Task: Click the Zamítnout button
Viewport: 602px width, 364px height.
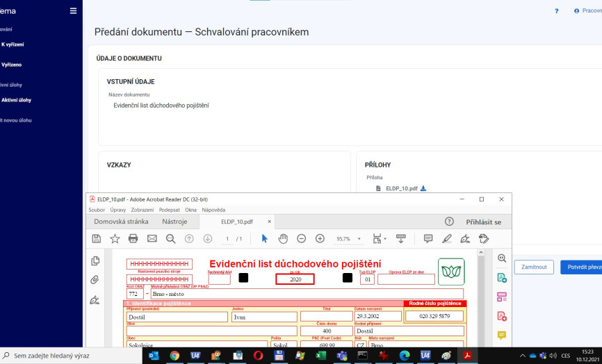Action: 534,267
